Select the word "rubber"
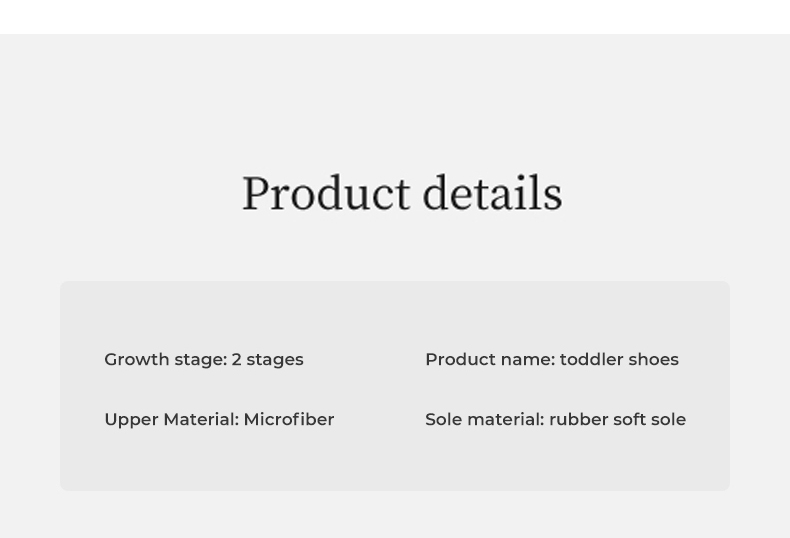The width and height of the screenshot is (790, 538). coord(578,420)
